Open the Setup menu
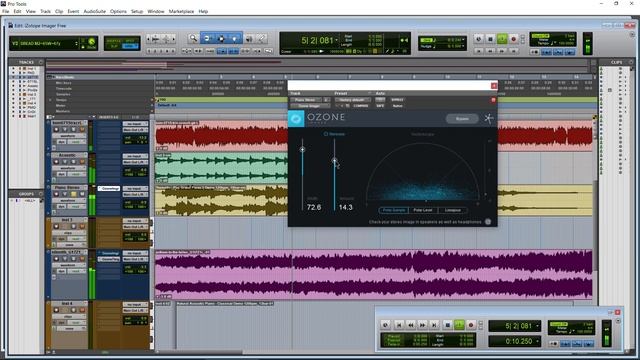 pos(137,11)
